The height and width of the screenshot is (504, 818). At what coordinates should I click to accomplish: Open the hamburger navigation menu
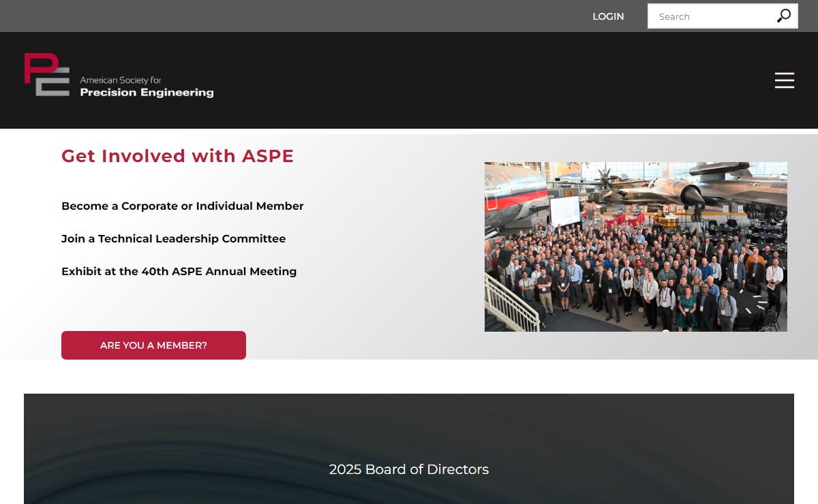(x=785, y=80)
